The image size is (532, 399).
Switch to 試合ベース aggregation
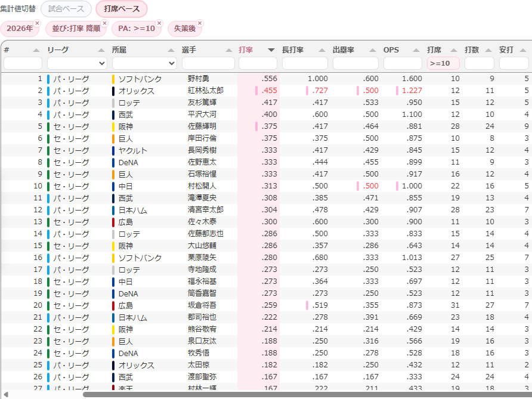[66, 9]
